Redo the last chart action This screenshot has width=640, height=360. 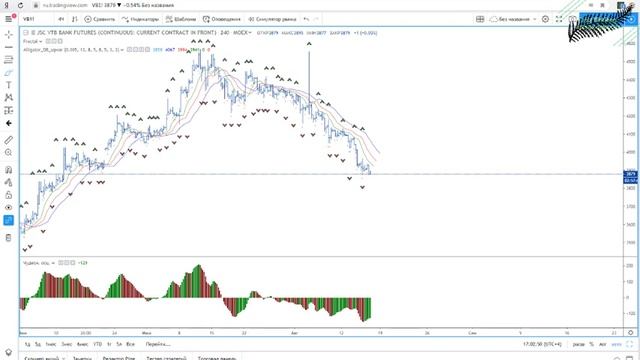[x=316, y=19]
